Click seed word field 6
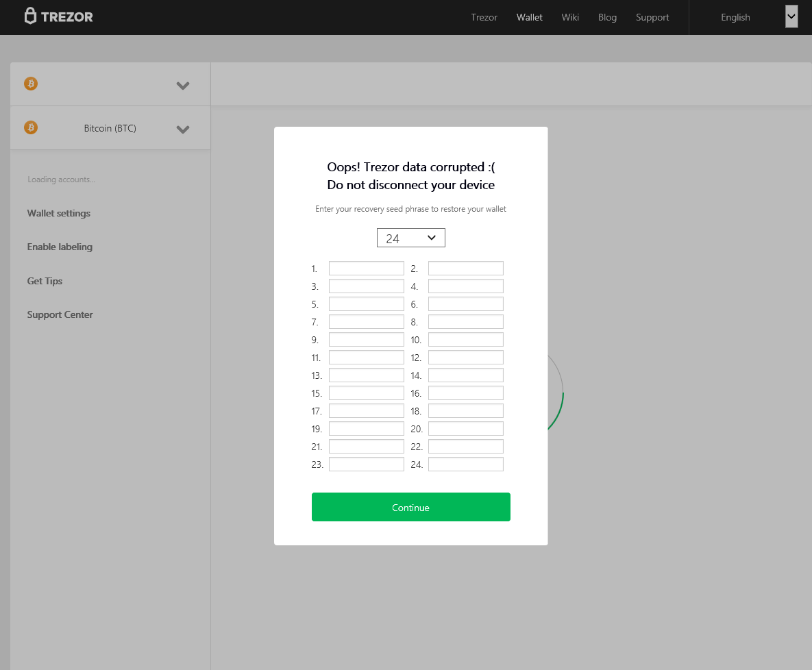Screen dimensions: 812x670 (465, 304)
